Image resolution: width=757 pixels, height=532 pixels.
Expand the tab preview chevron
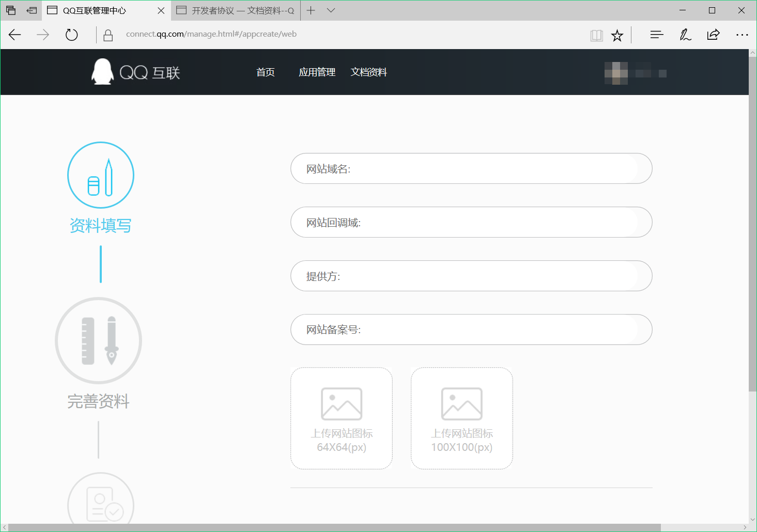point(331,10)
